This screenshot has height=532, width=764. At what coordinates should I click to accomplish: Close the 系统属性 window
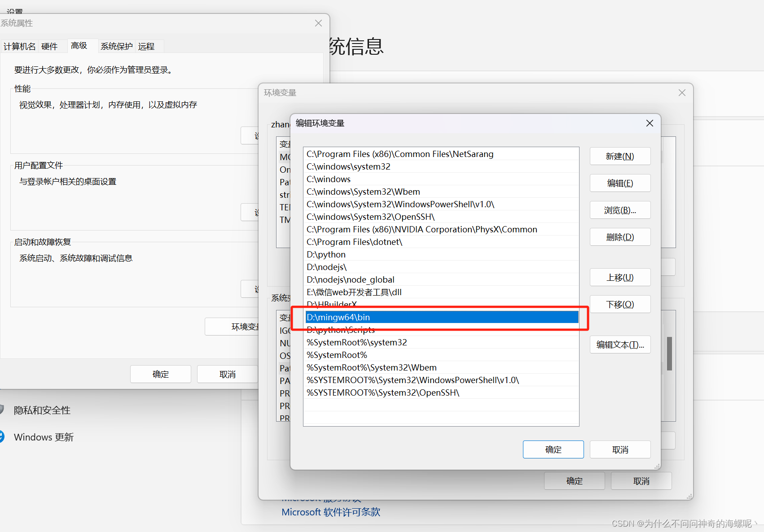318,23
